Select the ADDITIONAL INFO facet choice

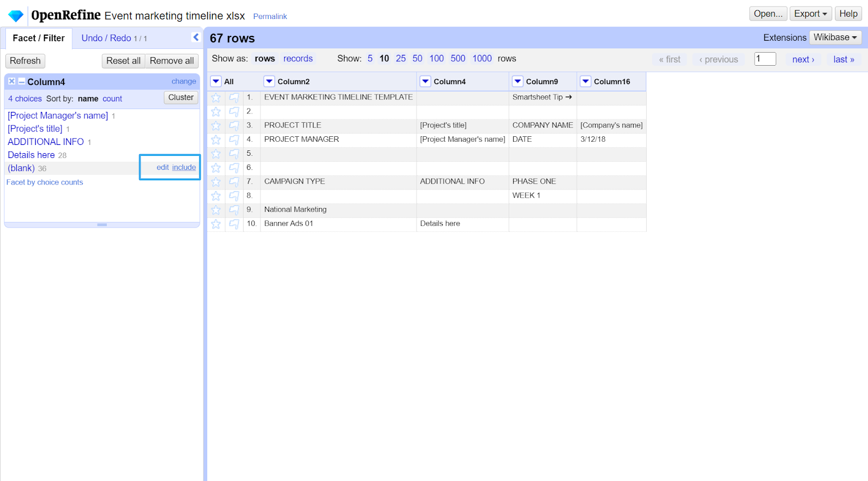46,142
